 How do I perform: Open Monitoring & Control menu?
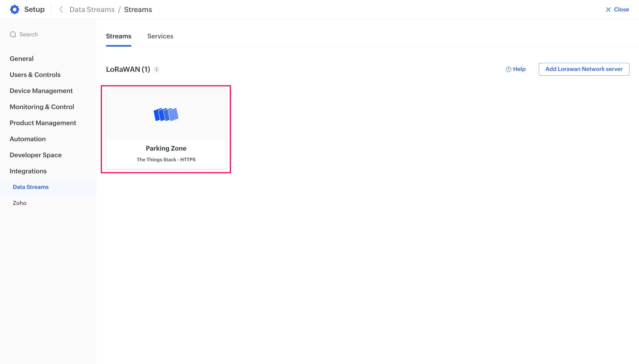(x=42, y=107)
